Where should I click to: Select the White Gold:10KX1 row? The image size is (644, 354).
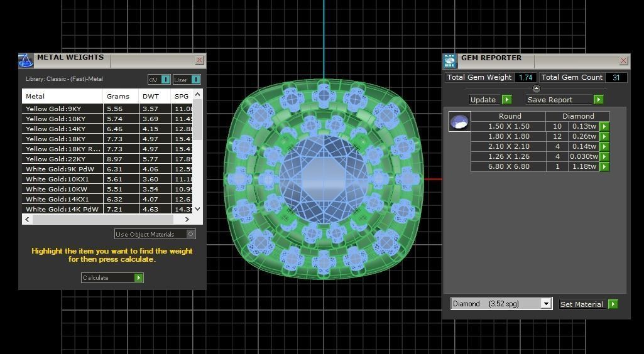[x=107, y=179]
